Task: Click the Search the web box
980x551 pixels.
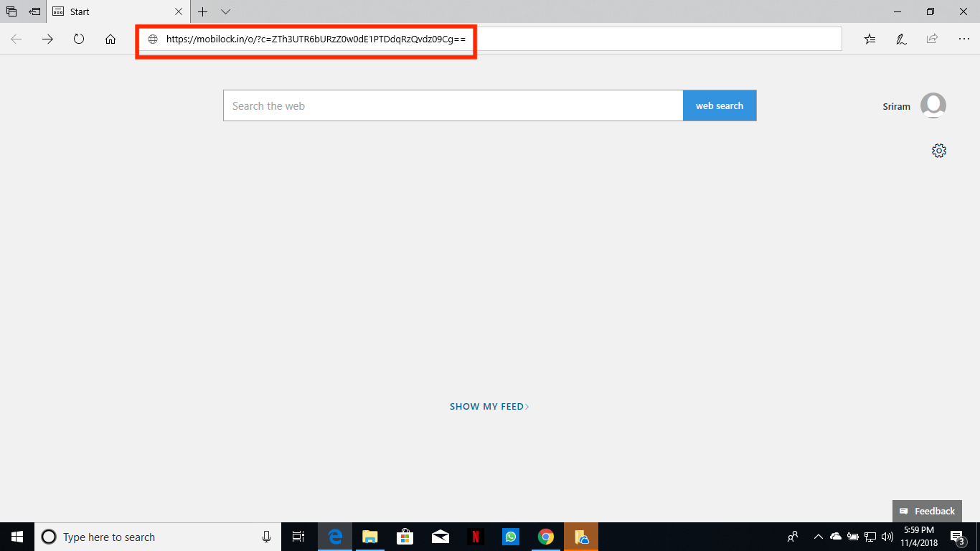Action: 453,105
